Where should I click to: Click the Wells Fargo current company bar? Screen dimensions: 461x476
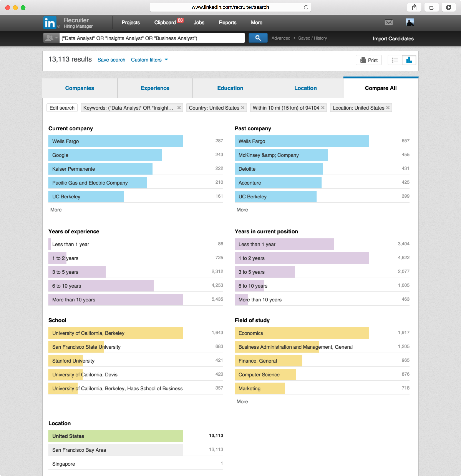115,141
